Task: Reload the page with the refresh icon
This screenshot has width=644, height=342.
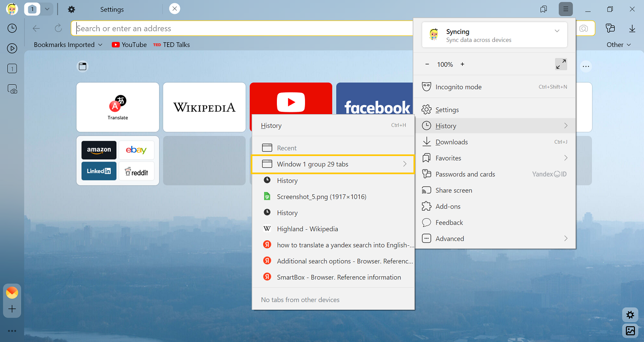Action: click(x=58, y=28)
